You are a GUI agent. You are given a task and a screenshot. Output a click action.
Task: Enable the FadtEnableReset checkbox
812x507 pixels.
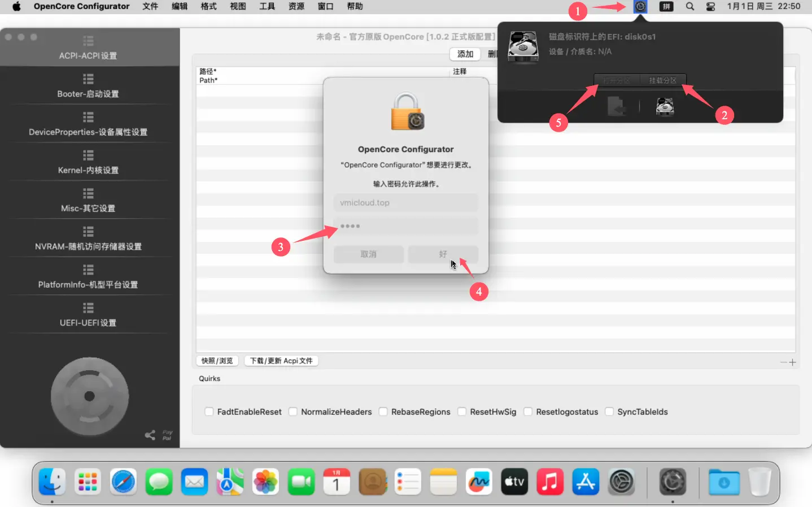pyautogui.click(x=209, y=411)
